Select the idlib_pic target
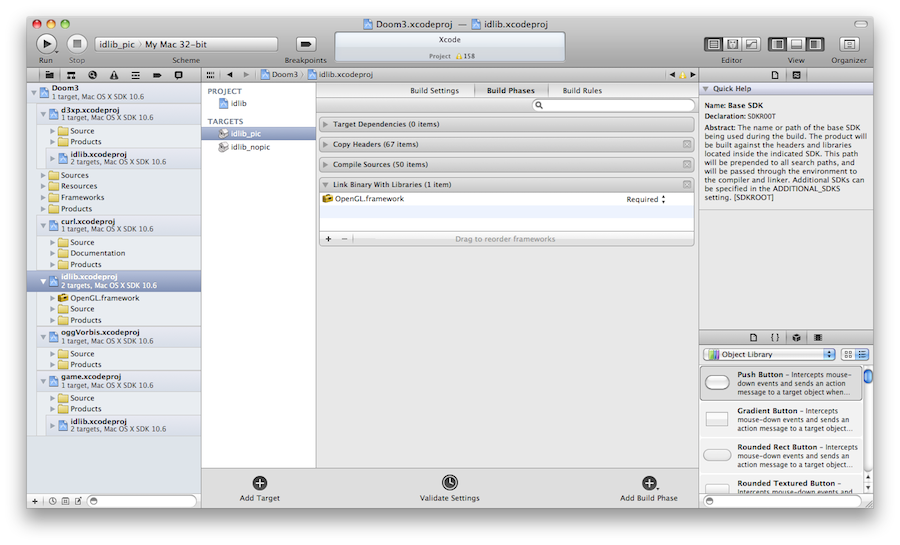The height and width of the screenshot is (545, 900). pyautogui.click(x=258, y=134)
